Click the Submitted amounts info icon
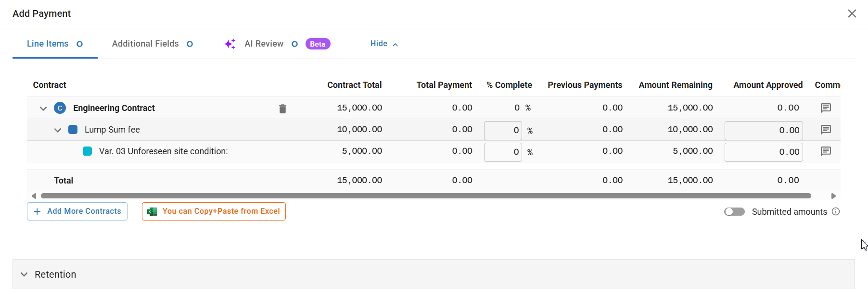 tap(836, 211)
